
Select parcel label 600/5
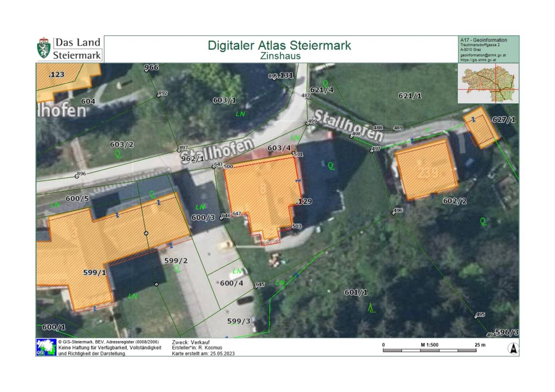click(x=77, y=199)
